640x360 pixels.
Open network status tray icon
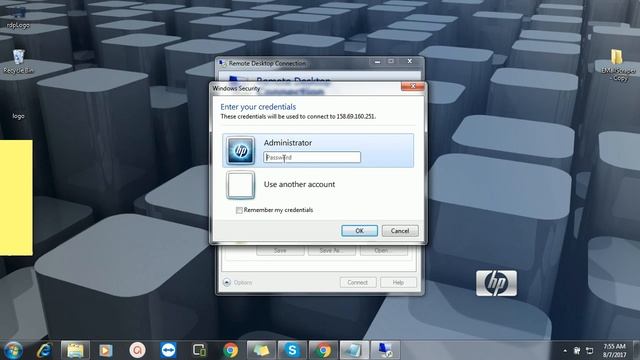pos(589,351)
